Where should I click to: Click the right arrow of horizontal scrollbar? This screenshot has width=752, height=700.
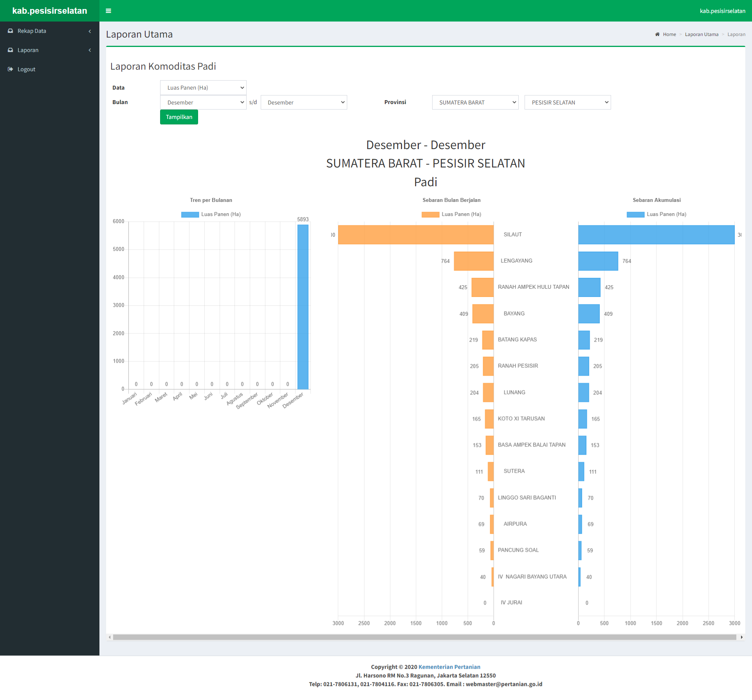(741, 637)
